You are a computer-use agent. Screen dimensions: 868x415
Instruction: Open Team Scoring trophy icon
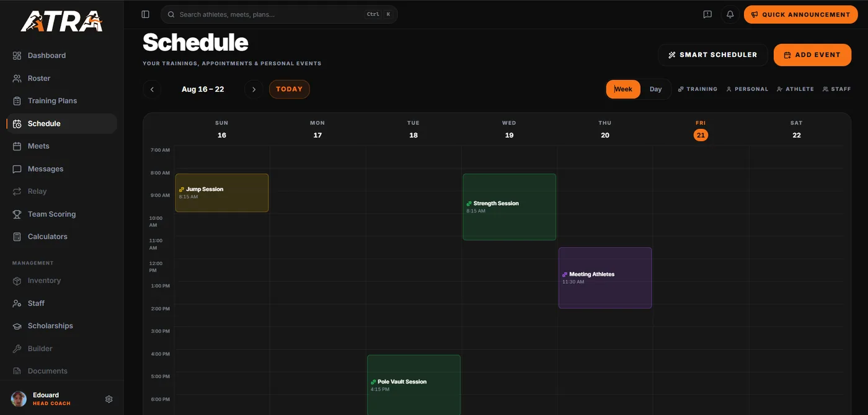(17, 214)
